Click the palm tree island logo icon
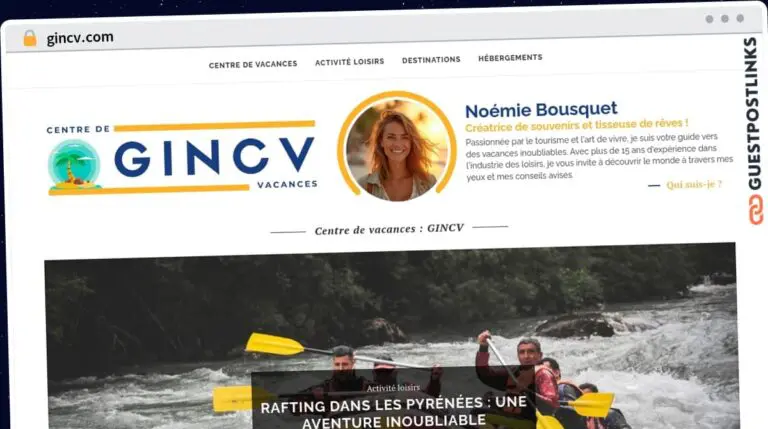The width and height of the screenshot is (768, 429). [74, 165]
